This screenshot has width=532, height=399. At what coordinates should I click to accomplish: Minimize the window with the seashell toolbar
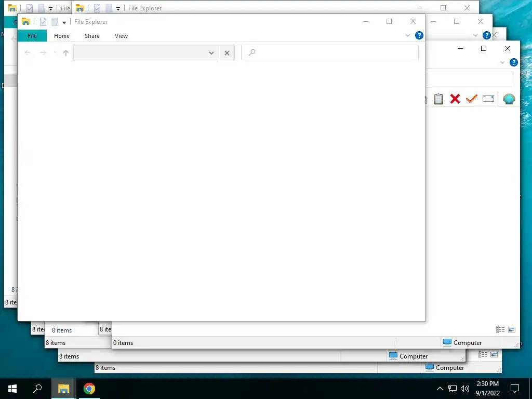460,48
